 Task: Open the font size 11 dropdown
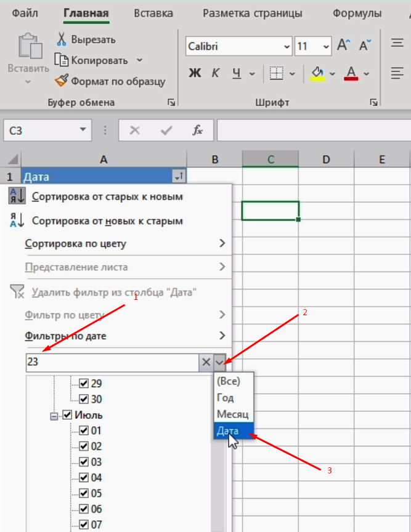tap(326, 46)
